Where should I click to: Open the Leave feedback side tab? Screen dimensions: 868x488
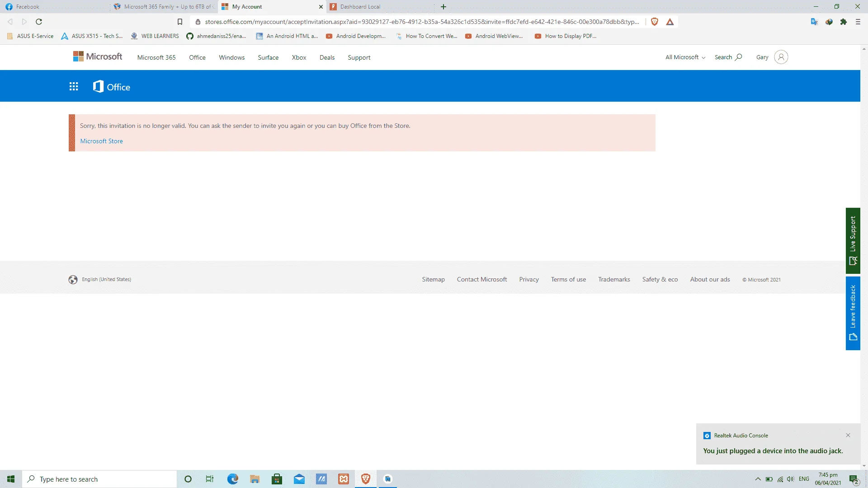tap(853, 313)
